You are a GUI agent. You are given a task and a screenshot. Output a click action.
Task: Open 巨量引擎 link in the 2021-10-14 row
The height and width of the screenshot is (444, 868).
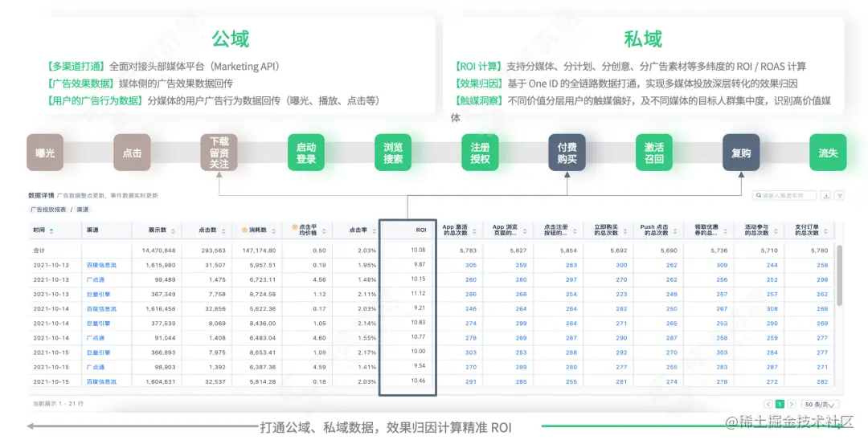[99, 324]
